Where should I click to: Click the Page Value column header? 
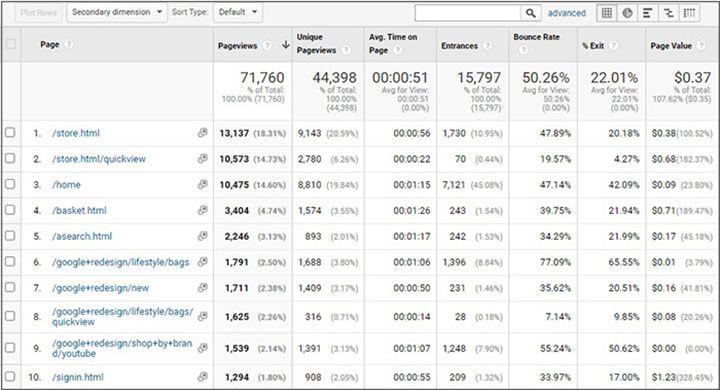point(671,45)
